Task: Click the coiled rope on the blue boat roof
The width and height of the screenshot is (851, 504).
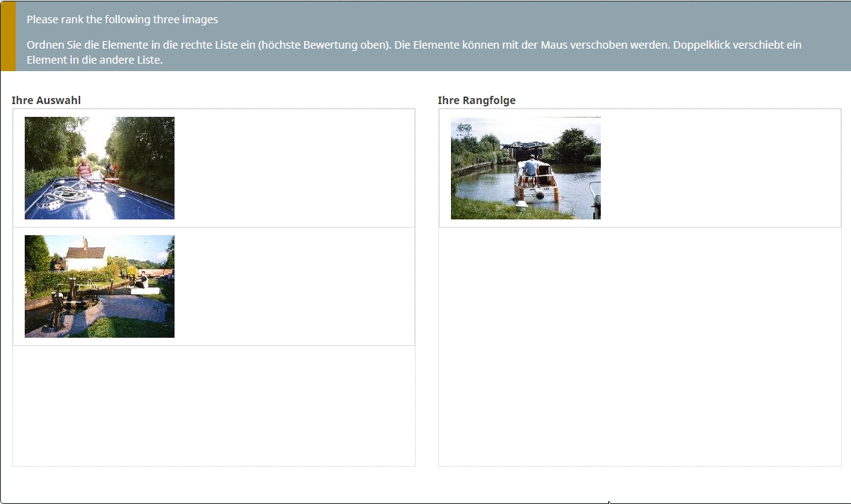Action: point(66,195)
